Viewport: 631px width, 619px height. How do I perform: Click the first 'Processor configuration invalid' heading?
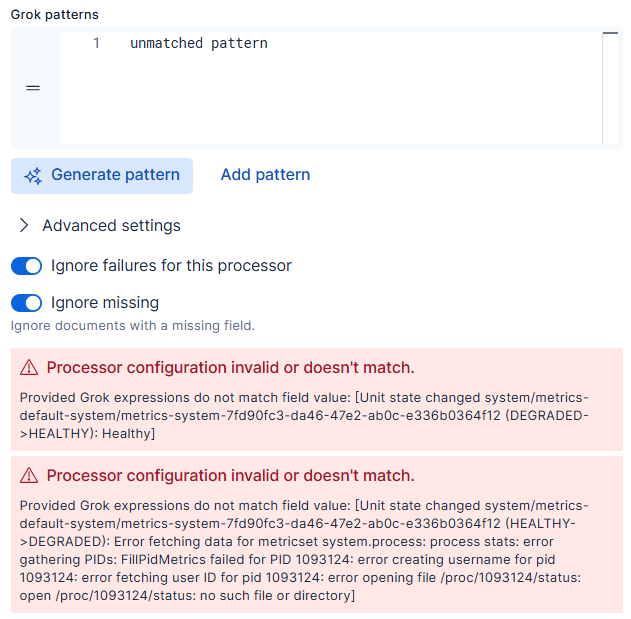coord(230,367)
